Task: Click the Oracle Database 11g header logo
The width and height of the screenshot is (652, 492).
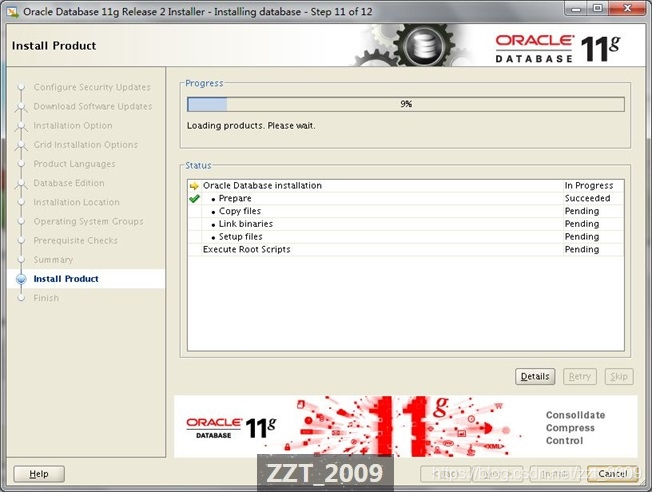Action: (557, 49)
